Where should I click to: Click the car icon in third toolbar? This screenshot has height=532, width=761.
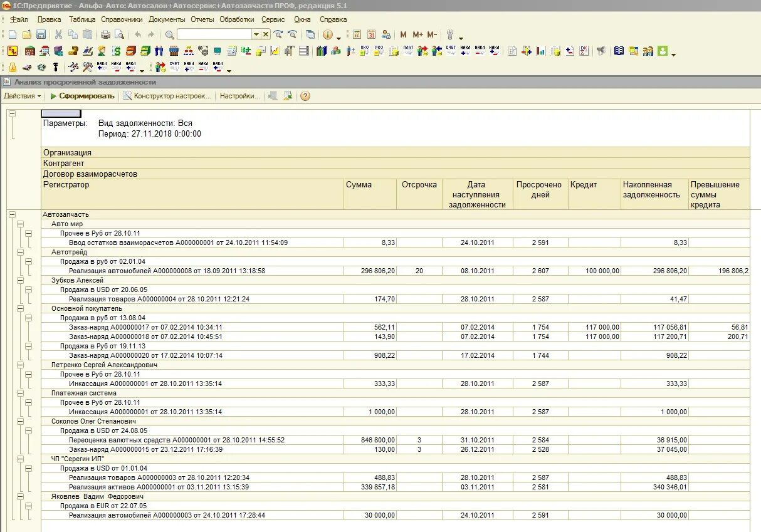click(x=27, y=67)
